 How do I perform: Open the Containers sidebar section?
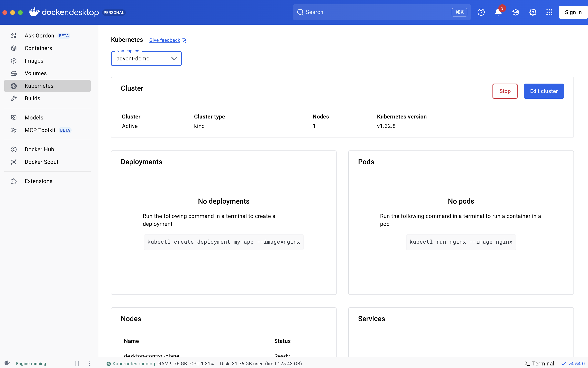[x=38, y=48]
